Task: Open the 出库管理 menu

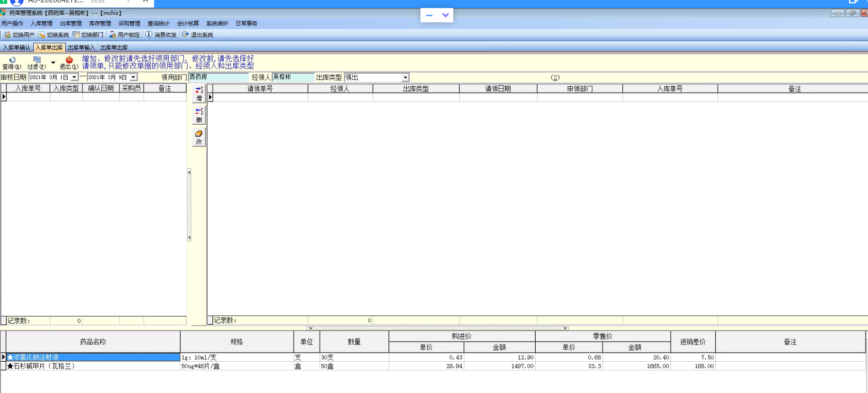Action: click(x=71, y=23)
